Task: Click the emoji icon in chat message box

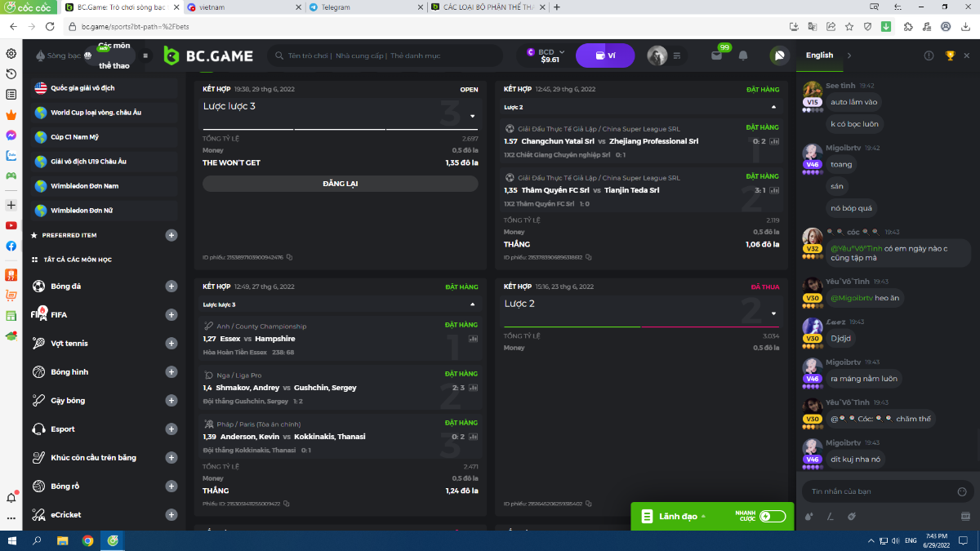Action: point(962,491)
